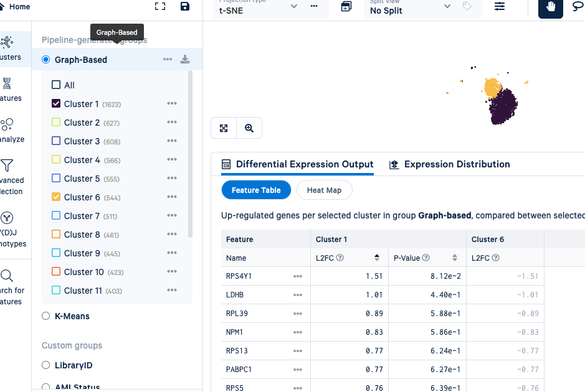The image size is (585, 392).
Task: Open the Advanced Selection filter panel
Action: (11, 177)
